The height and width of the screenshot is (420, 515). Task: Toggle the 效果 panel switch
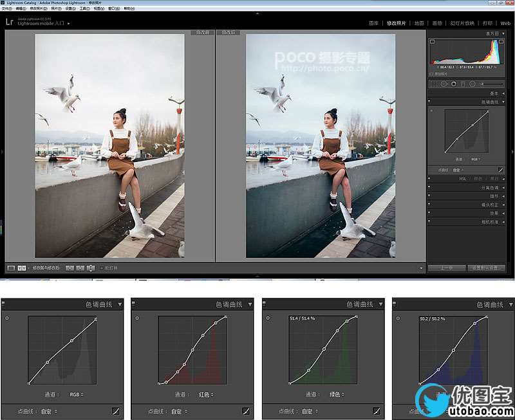[429, 213]
